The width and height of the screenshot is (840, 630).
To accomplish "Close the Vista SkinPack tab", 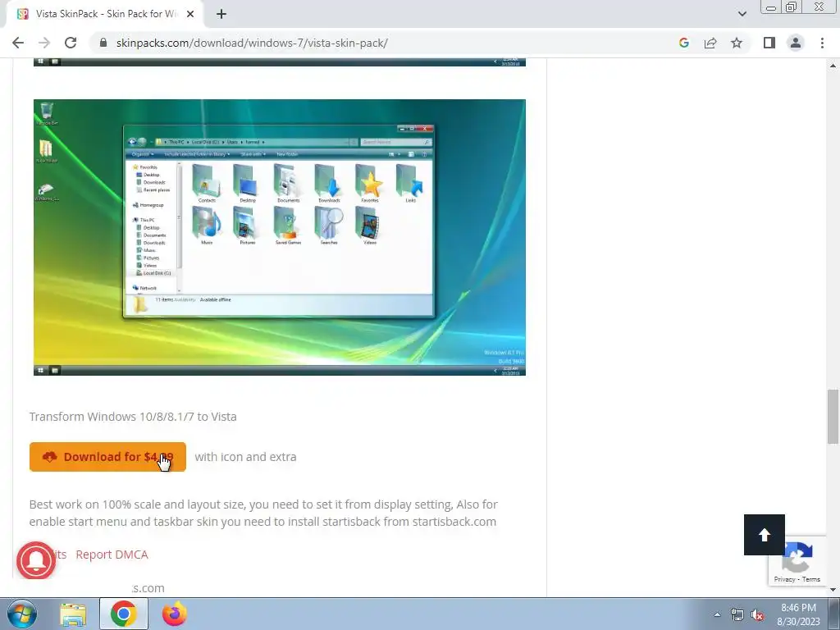I will tap(190, 14).
